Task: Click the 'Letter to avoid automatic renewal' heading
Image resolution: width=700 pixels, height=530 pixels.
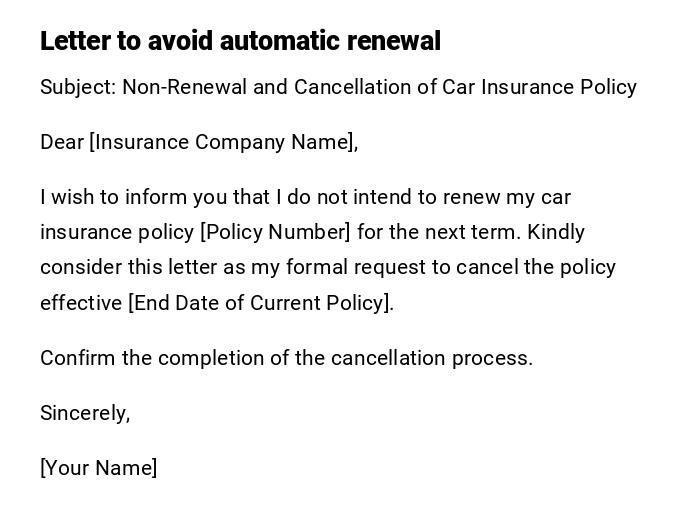Action: pos(240,41)
